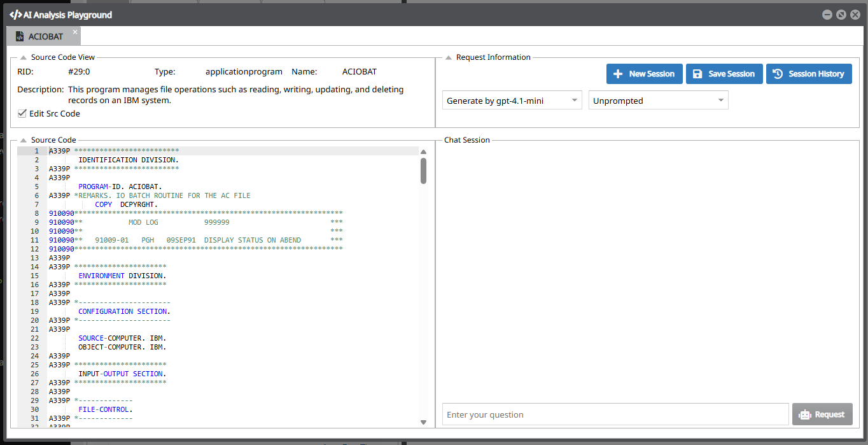Viewport: 868px width, 445px height.
Task: Open the Generate by gpt-4.1-mini dropdown
Action: point(512,101)
